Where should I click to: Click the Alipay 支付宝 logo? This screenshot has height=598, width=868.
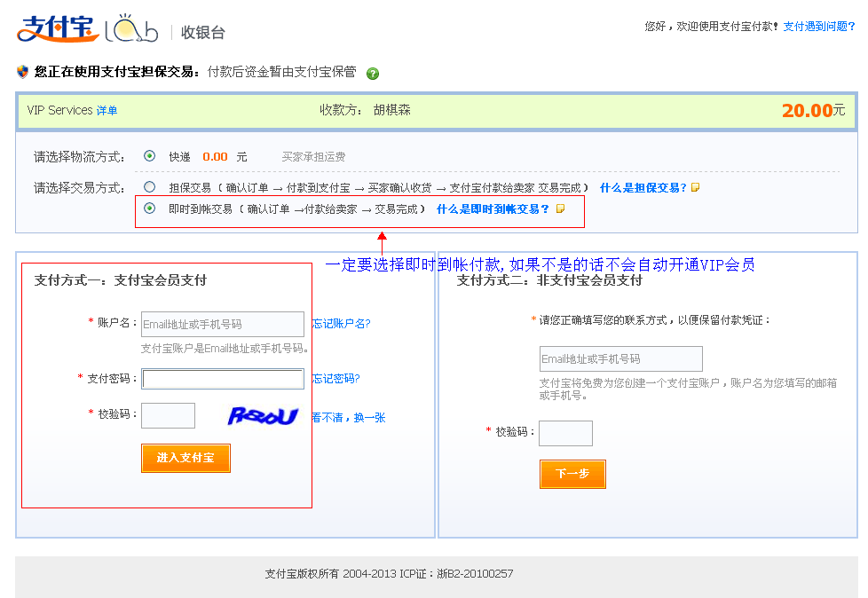(58, 28)
